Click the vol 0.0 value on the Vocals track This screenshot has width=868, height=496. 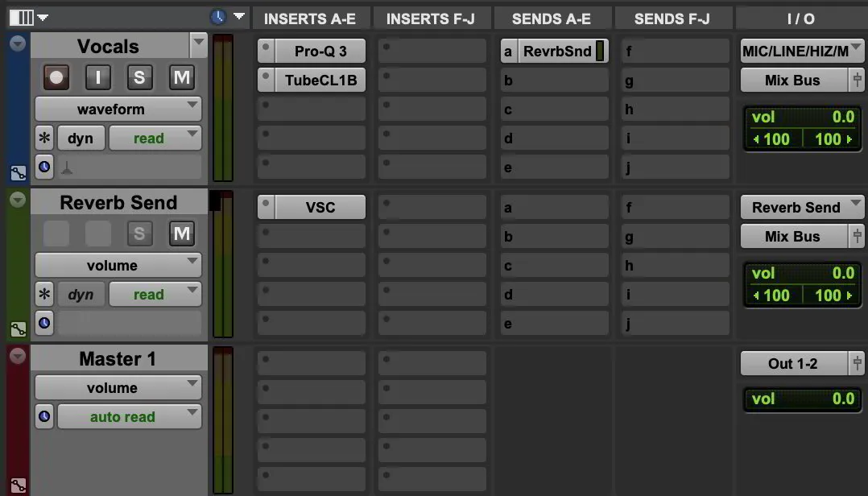click(x=802, y=117)
